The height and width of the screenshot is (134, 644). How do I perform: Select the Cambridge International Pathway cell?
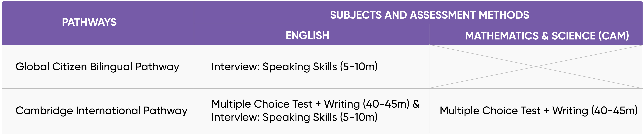[101, 111]
